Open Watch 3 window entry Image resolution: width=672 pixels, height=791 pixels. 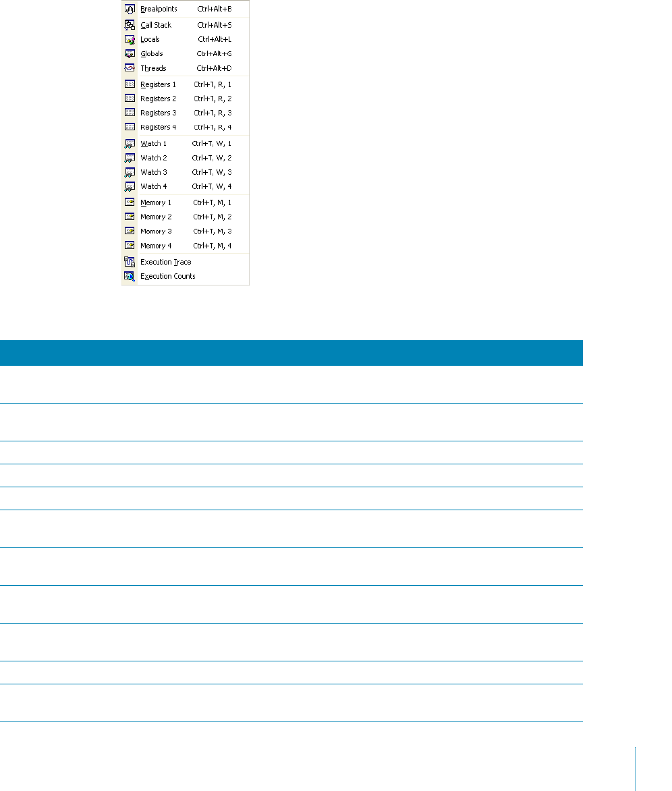point(186,172)
